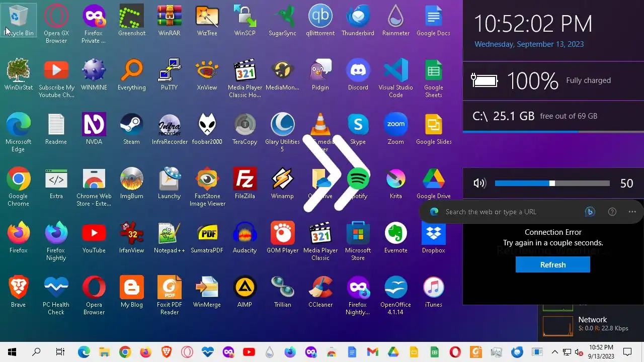Launch PuTTY from the desktop
Screen dimensions: 644x362
click(170, 75)
